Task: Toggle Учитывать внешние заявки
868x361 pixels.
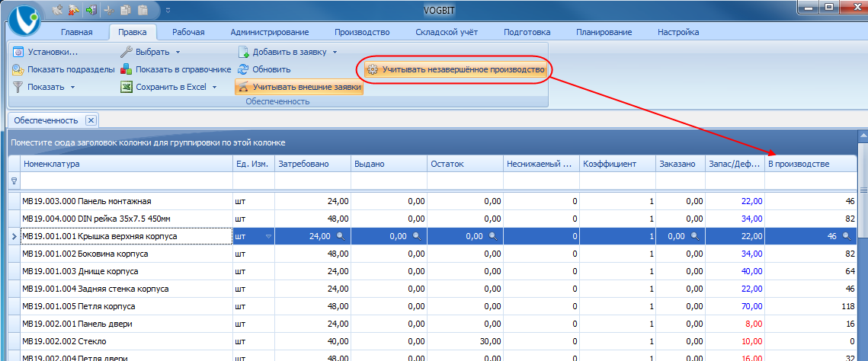Action: 299,87
